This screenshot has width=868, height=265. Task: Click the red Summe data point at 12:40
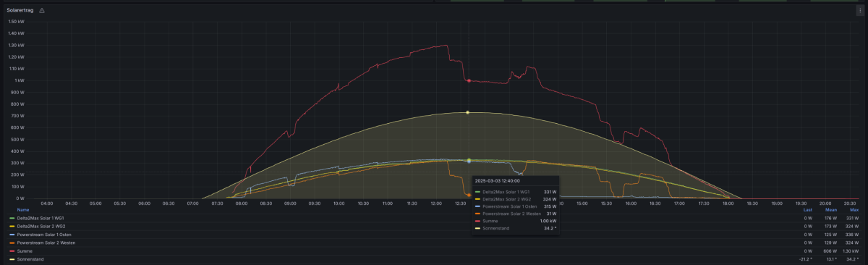(x=468, y=80)
